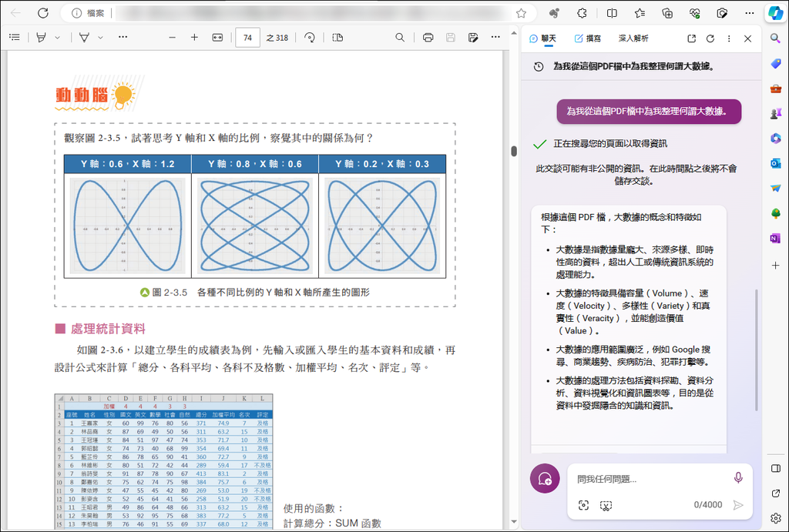Toggle the Copilot sidebar icon
The width and height of the screenshot is (789, 532).
pyautogui.click(x=774, y=13)
